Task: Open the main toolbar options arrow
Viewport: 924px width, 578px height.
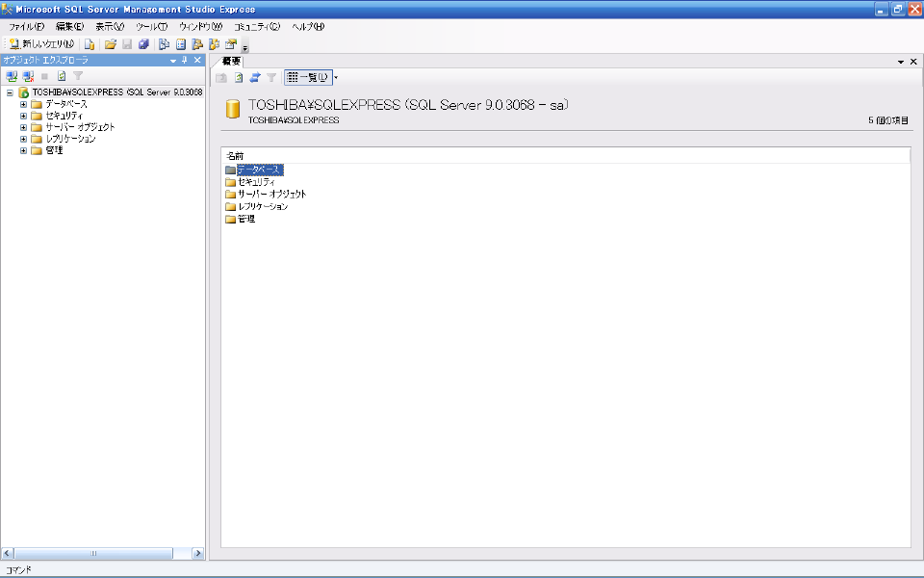Action: [x=245, y=46]
